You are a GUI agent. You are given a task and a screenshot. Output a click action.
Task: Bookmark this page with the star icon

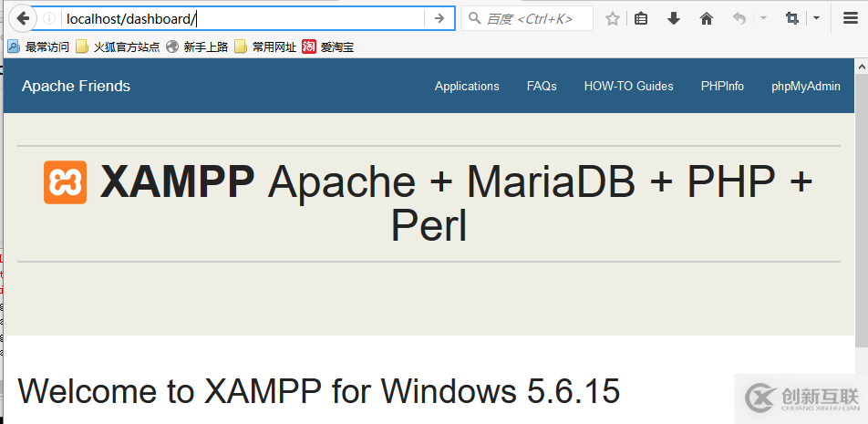click(x=613, y=18)
